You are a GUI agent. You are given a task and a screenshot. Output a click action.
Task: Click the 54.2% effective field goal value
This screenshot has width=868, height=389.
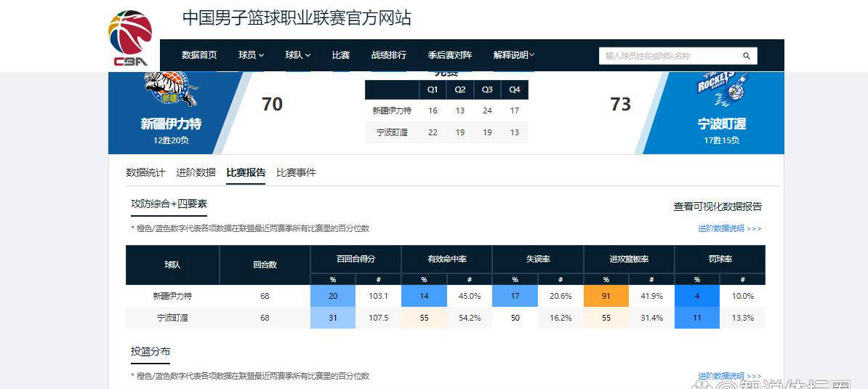(x=470, y=318)
